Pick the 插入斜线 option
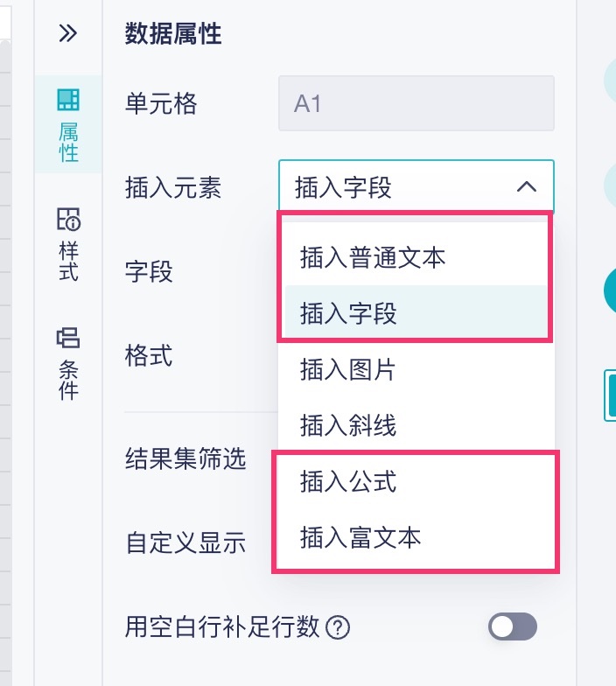The width and height of the screenshot is (616, 686). point(348,425)
